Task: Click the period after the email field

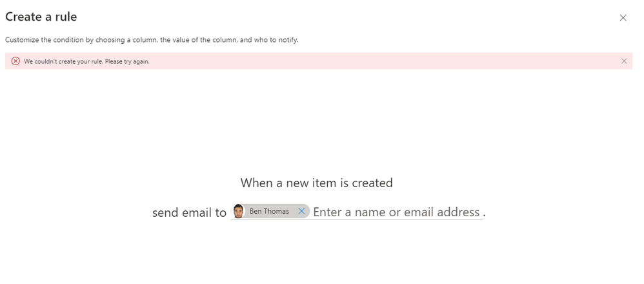Action: 484,214
